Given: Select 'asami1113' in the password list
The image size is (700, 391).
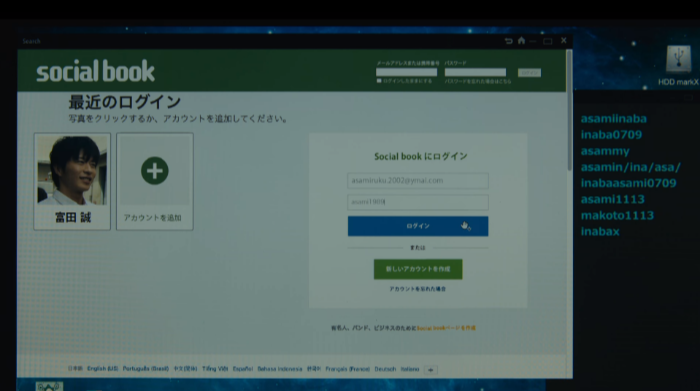Looking at the screenshot, I should point(612,200).
